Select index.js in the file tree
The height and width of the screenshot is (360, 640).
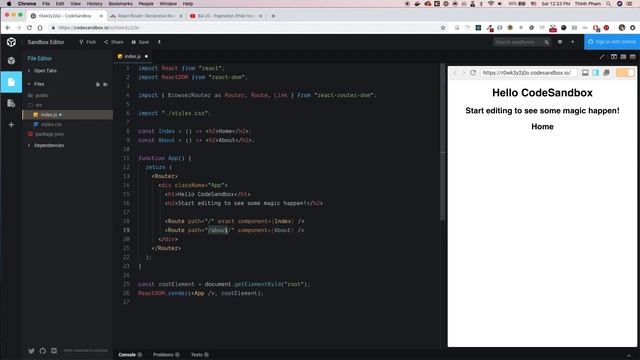[x=67, y=115]
